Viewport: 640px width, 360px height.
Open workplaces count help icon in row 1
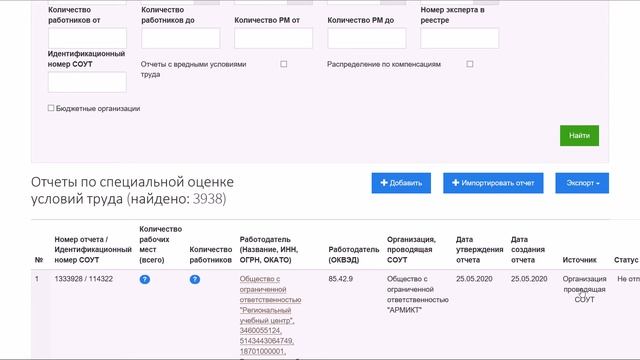coord(144,280)
